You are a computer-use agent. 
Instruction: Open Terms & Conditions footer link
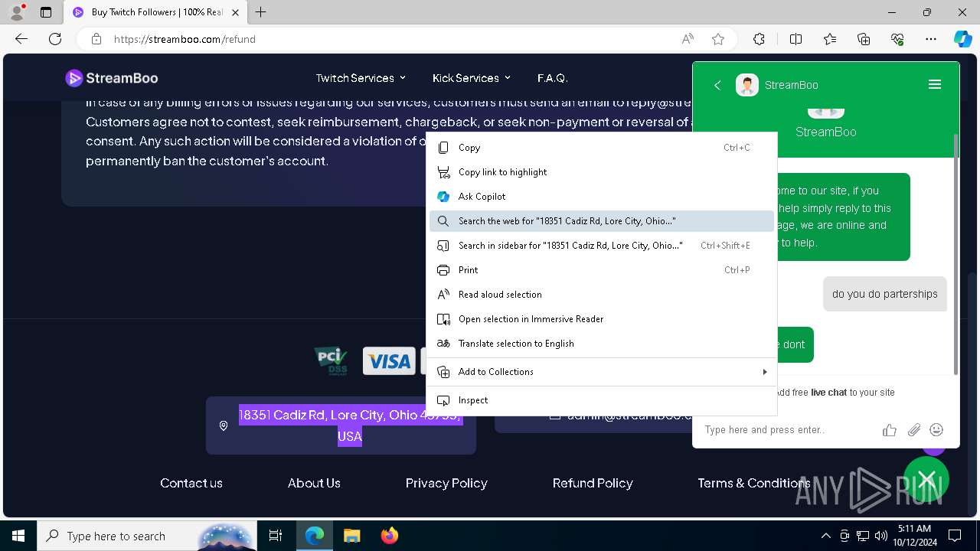[754, 483]
